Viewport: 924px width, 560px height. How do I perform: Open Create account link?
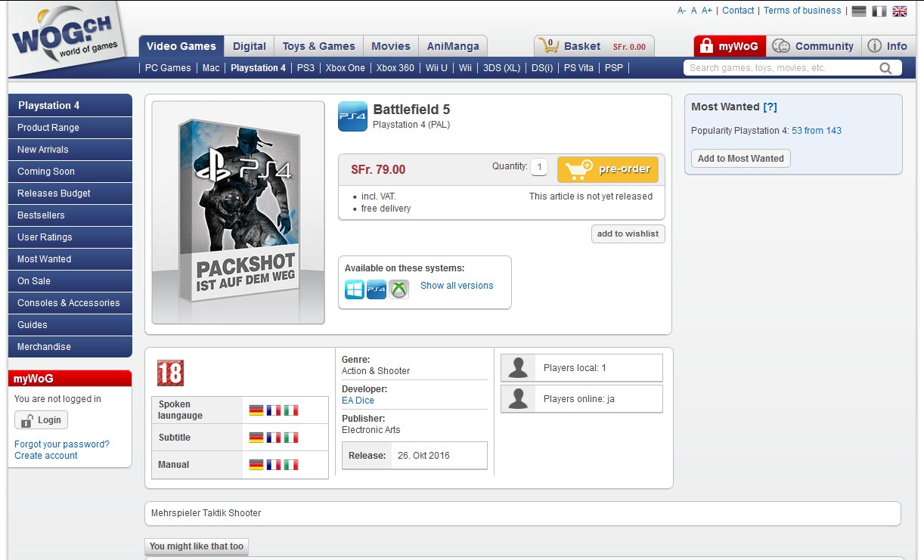[46, 456]
